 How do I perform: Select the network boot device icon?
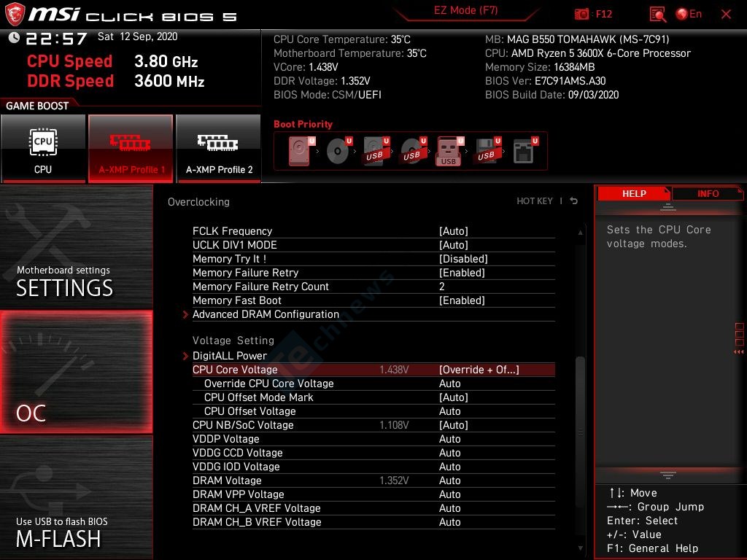coord(525,151)
